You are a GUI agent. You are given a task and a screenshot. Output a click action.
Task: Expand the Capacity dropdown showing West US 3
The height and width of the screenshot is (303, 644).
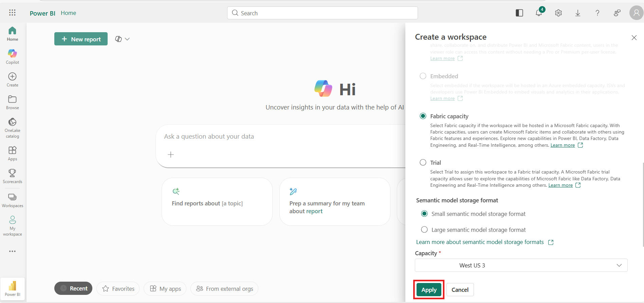click(521, 265)
